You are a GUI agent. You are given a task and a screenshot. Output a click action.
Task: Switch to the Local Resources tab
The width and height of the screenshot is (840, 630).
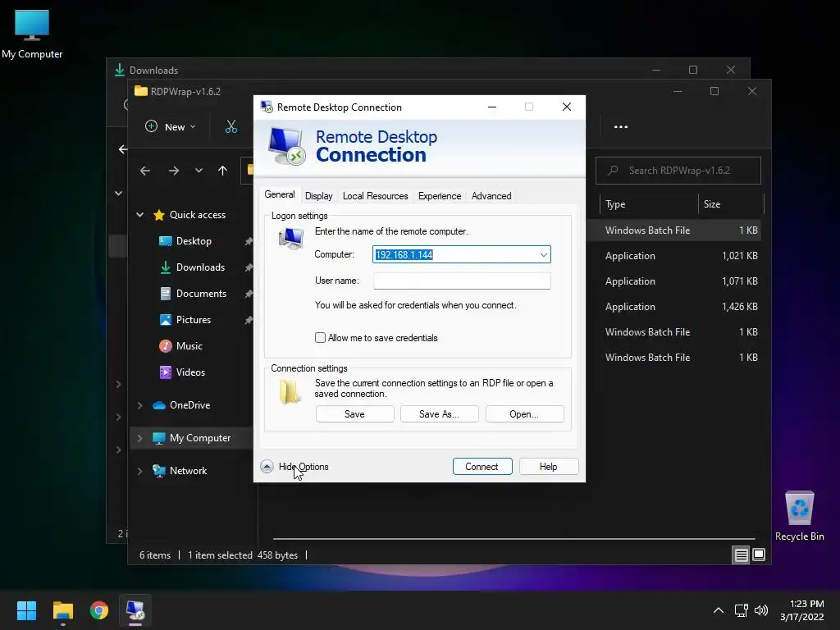[x=375, y=196]
